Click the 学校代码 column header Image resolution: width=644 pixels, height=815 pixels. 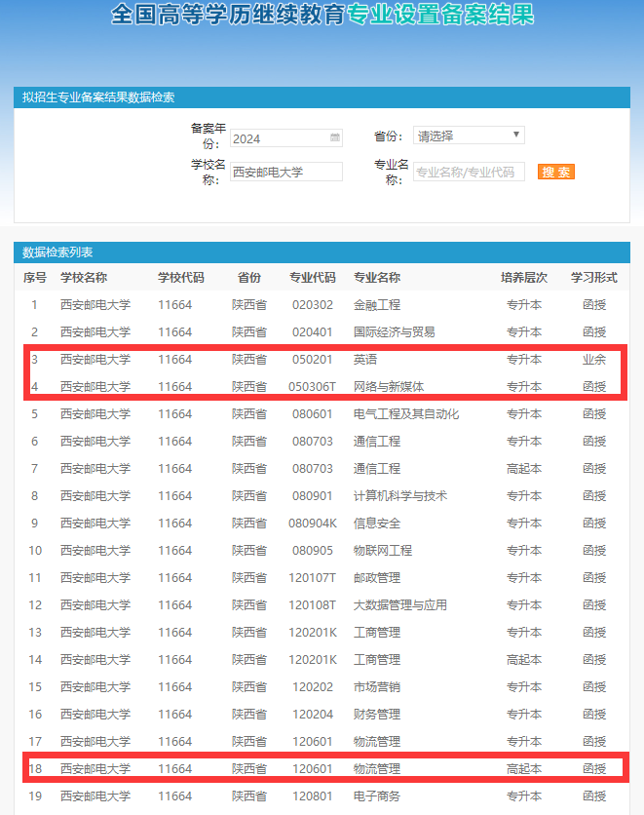click(x=181, y=278)
